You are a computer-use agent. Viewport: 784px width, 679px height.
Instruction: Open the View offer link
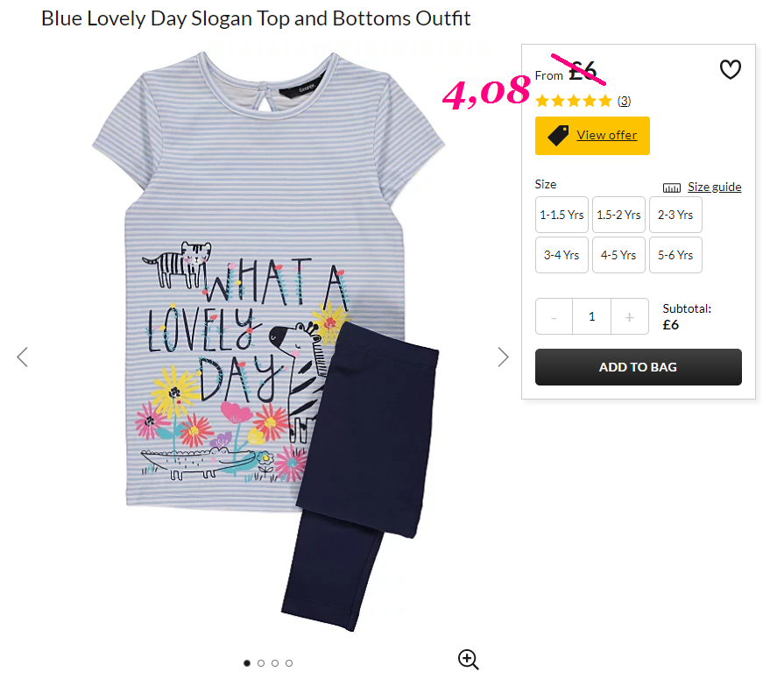click(606, 135)
